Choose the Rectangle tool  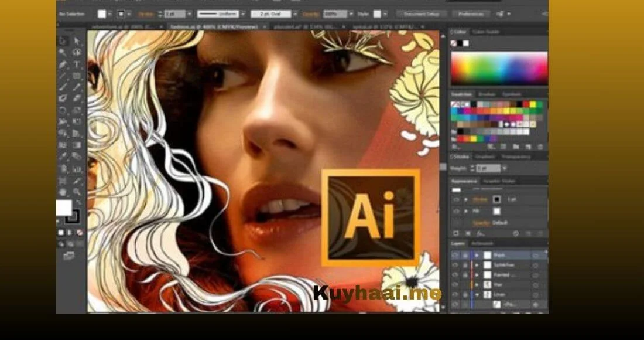77,76
